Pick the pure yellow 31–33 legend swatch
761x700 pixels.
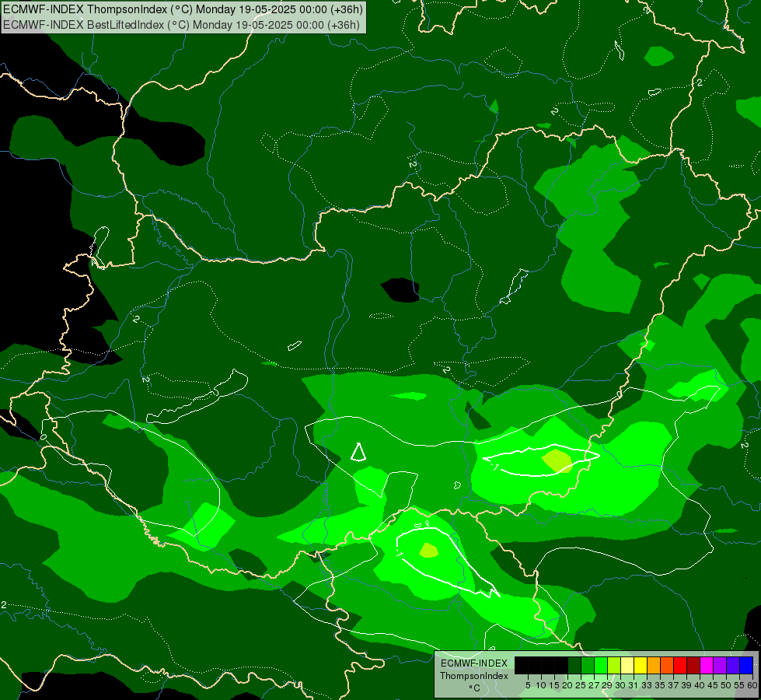(641, 665)
